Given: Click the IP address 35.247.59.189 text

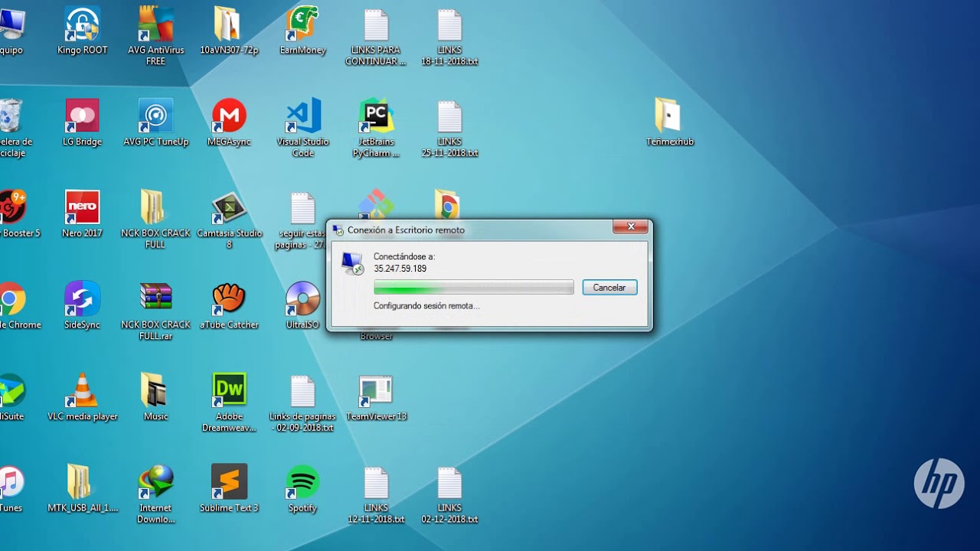Looking at the screenshot, I should tap(400, 269).
